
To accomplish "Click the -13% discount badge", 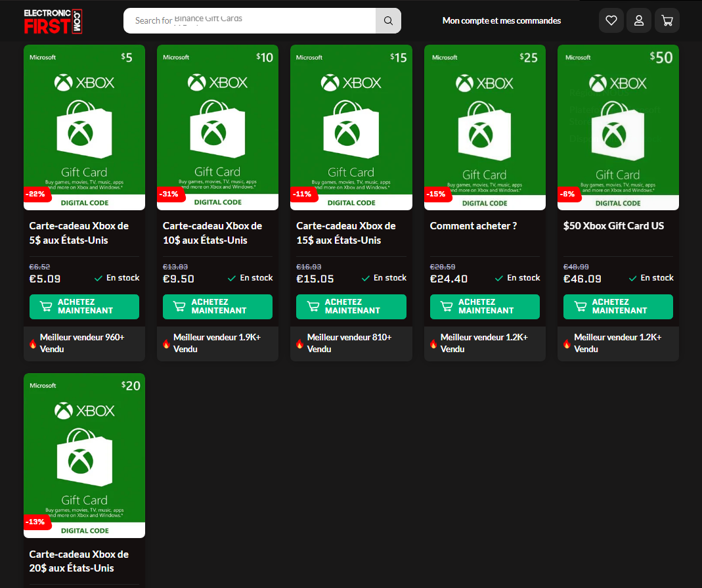I will click(36, 522).
